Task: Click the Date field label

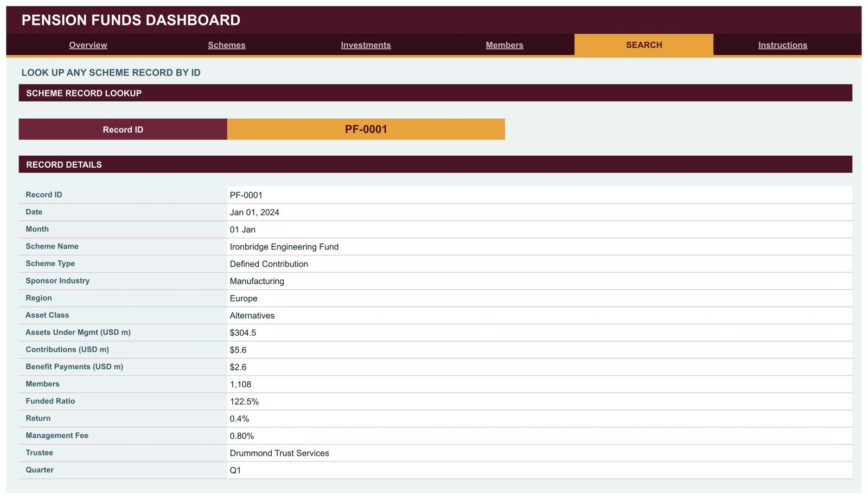Action: click(34, 212)
